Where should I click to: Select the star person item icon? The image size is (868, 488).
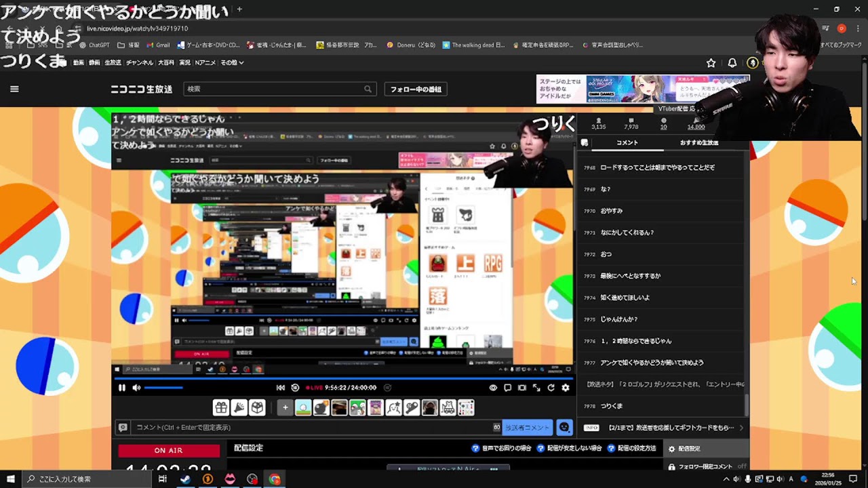393,407
